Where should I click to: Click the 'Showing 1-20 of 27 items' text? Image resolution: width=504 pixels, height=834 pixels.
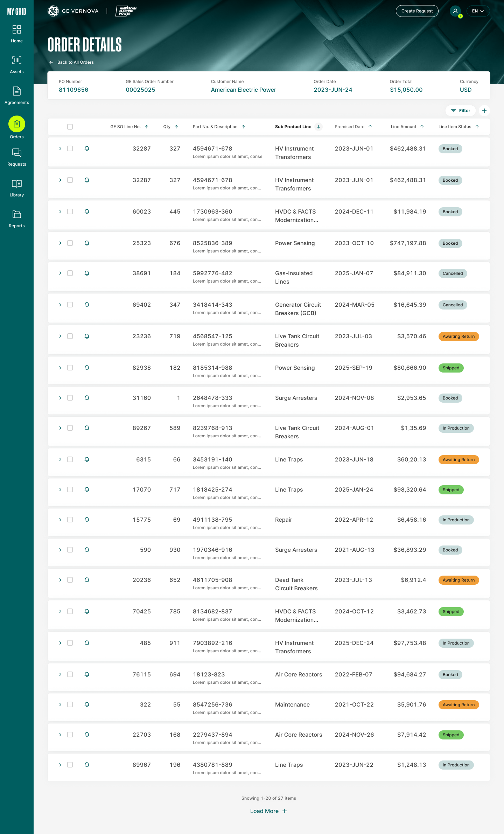pos(268,798)
